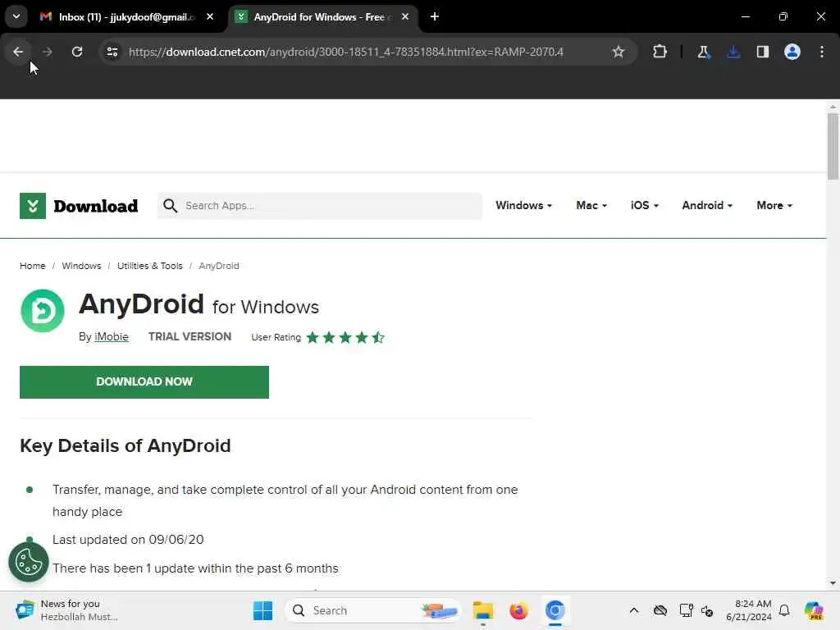Click 'TRIAL VERSION' label
Image resolution: width=840 pixels, height=630 pixels.
pyautogui.click(x=189, y=336)
